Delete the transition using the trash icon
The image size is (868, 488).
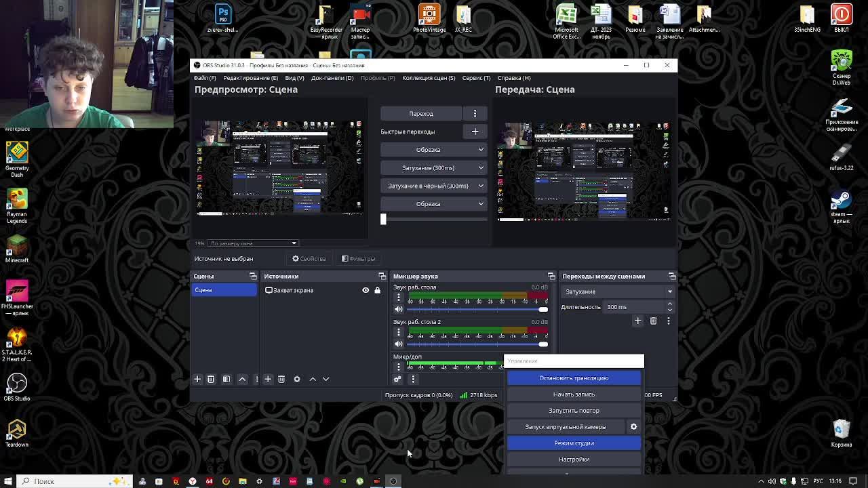[653, 321]
